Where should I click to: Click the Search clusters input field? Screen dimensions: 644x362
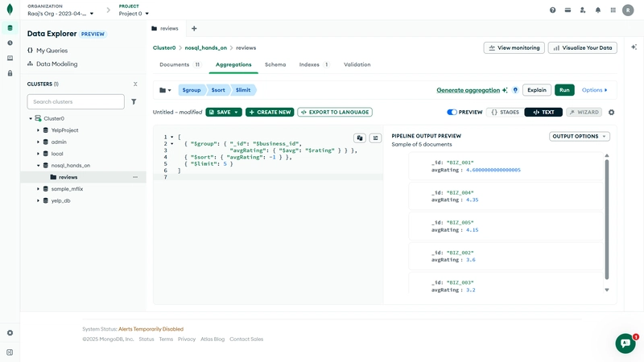point(76,102)
